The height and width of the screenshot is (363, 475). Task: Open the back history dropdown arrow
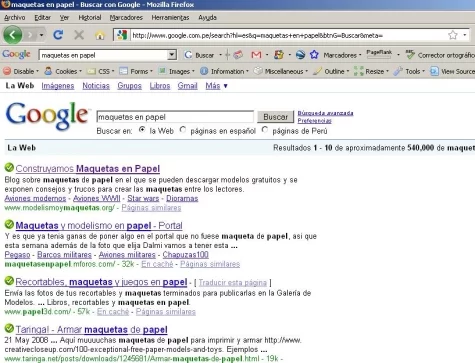(41, 35)
